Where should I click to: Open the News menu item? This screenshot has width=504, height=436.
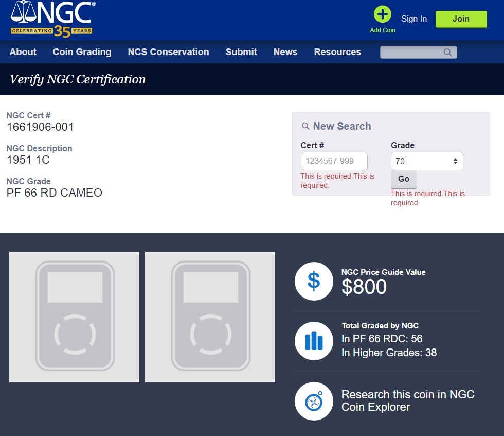coord(285,52)
